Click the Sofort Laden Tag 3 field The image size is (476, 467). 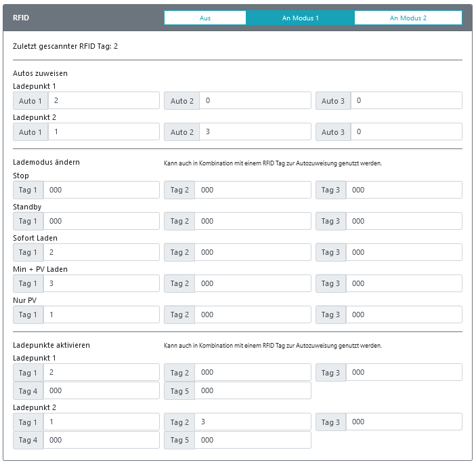(404, 252)
